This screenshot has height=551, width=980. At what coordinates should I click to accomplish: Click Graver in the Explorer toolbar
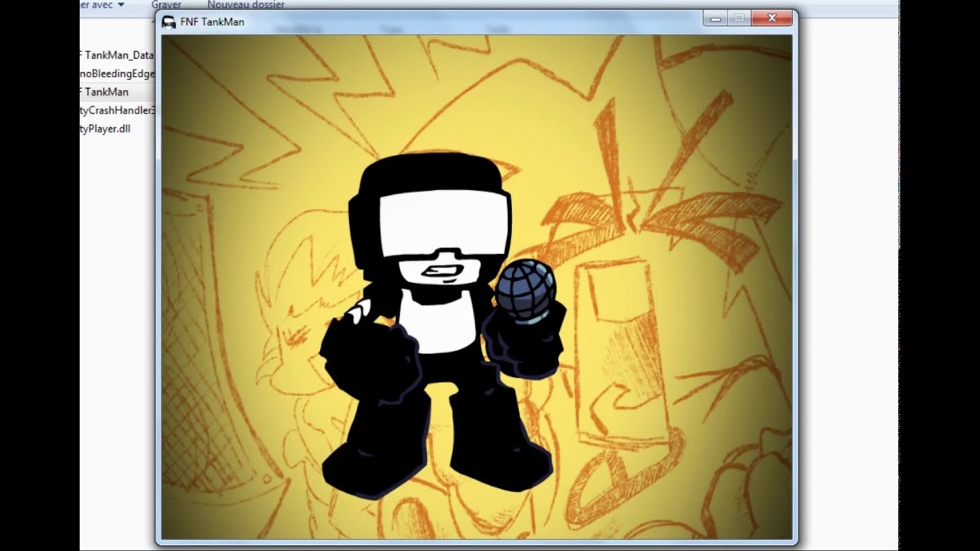[166, 5]
